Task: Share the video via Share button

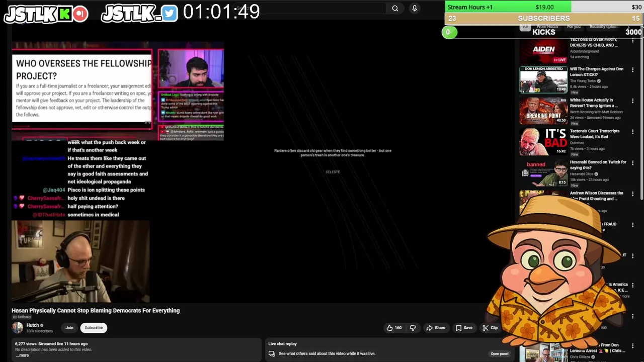Action: click(x=436, y=328)
